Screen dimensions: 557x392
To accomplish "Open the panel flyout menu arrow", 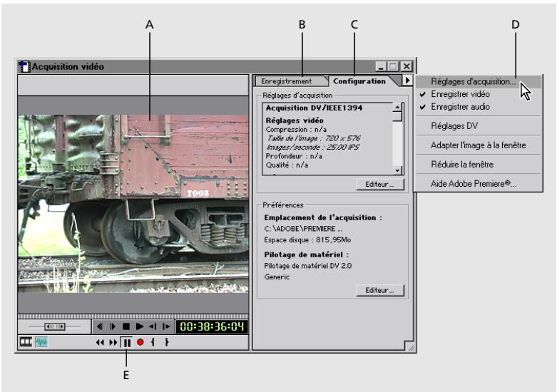I will 407,81.
